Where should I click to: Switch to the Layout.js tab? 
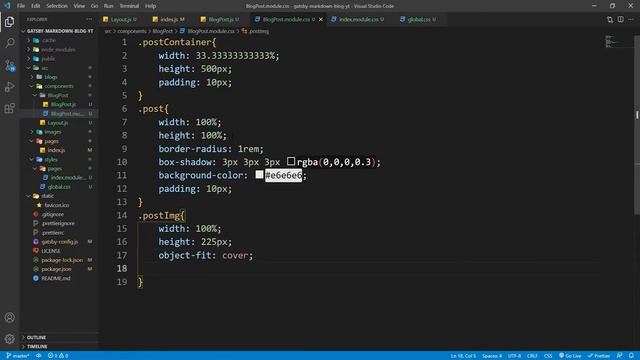coord(120,19)
